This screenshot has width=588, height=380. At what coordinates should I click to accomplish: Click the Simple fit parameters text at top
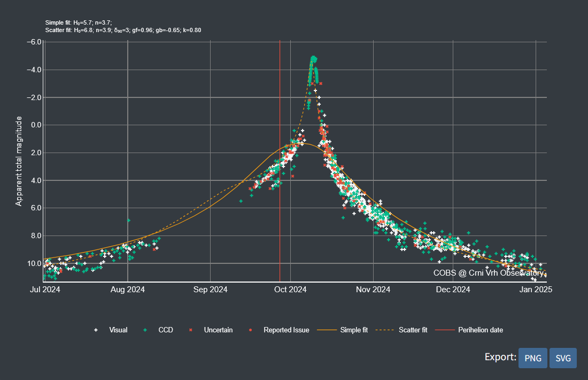click(x=79, y=22)
